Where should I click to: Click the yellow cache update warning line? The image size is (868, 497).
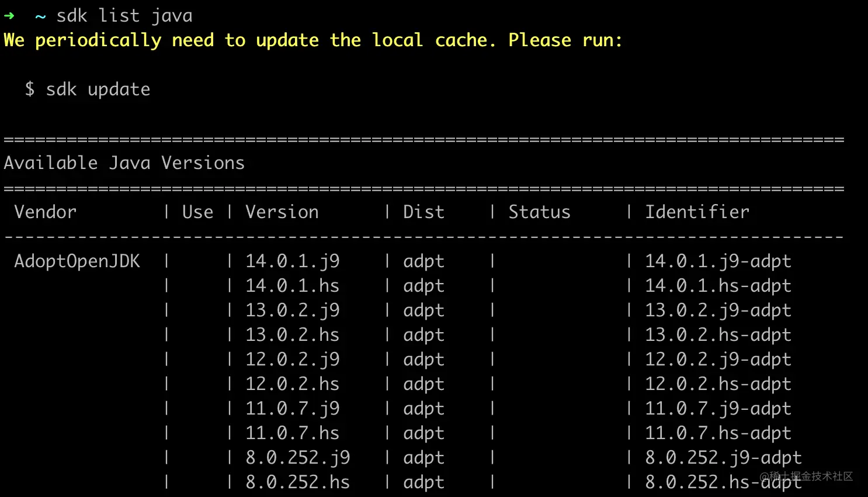(x=313, y=40)
